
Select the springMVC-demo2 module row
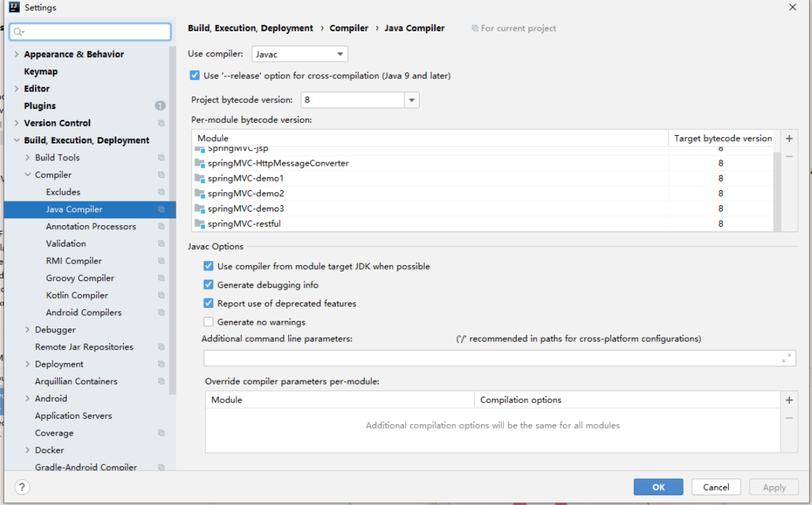point(482,193)
